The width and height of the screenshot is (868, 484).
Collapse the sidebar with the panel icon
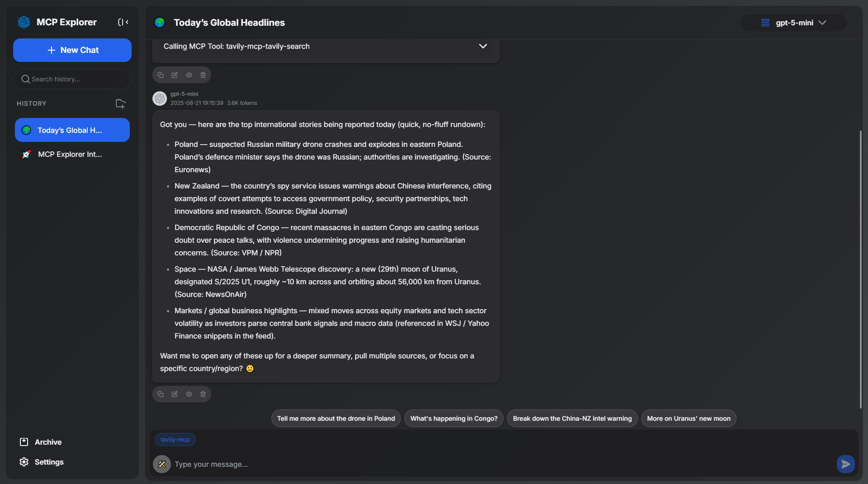coord(123,22)
